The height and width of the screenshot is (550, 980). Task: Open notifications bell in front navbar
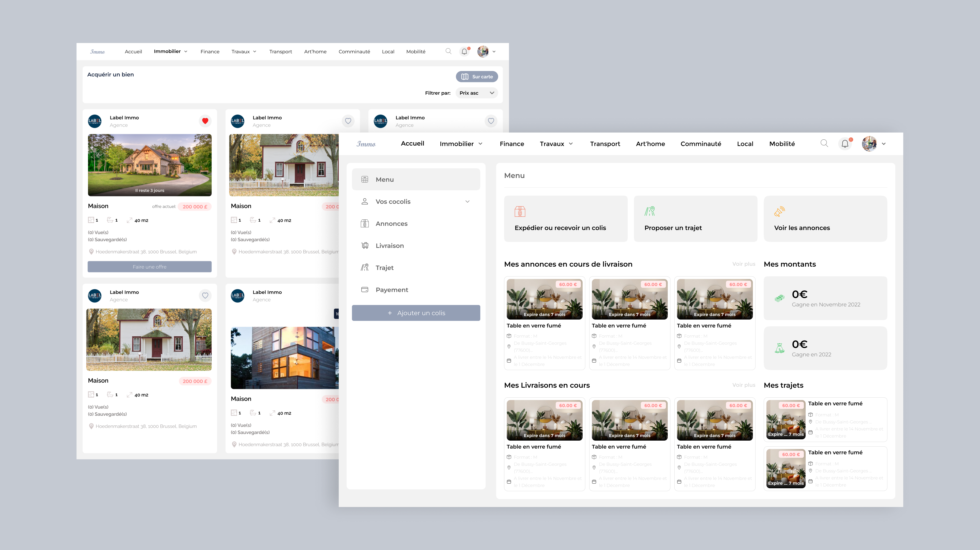pyautogui.click(x=845, y=144)
